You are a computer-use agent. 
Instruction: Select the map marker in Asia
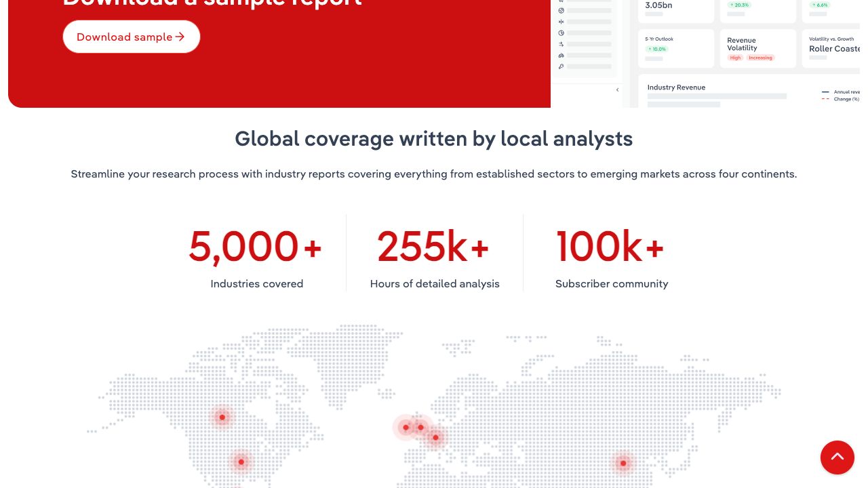623,464
